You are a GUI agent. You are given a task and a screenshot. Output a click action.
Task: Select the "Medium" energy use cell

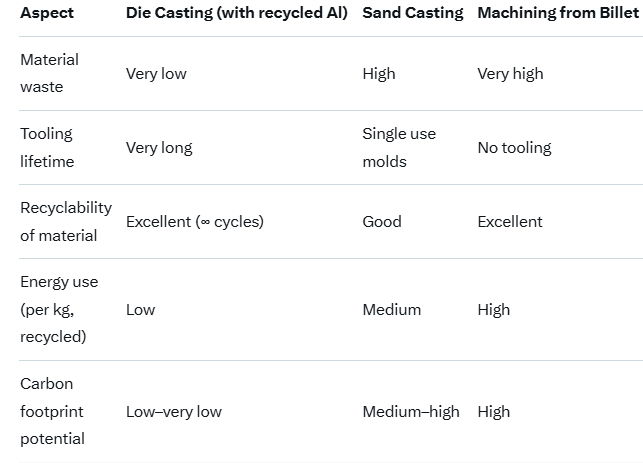392,309
